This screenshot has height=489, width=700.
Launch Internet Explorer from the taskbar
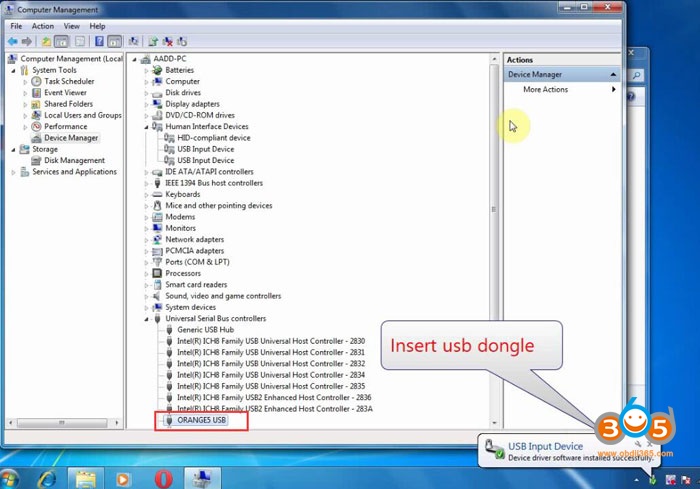pyautogui.click(x=47, y=479)
